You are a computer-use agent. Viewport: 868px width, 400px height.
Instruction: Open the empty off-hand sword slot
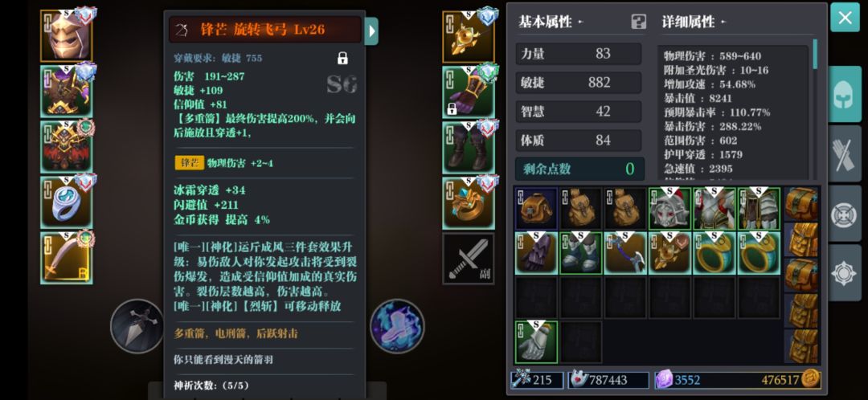point(469,259)
